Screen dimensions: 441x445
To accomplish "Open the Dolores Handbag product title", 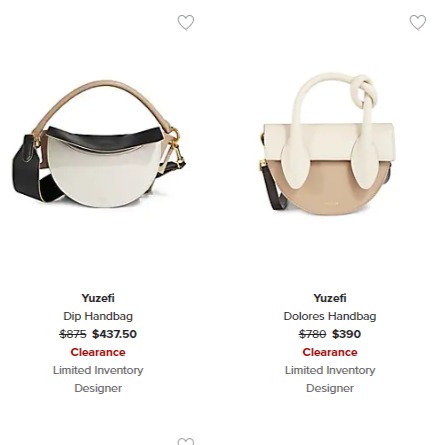I will tap(330, 316).
